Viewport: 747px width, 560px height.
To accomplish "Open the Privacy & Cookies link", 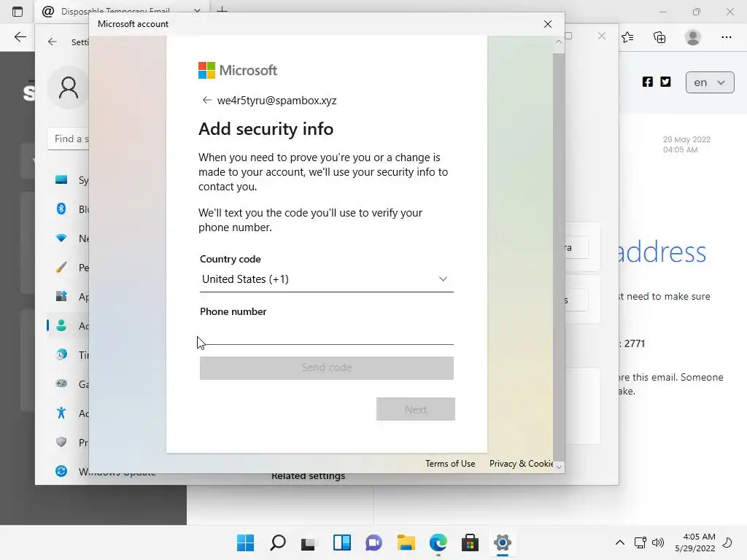I will click(x=521, y=463).
